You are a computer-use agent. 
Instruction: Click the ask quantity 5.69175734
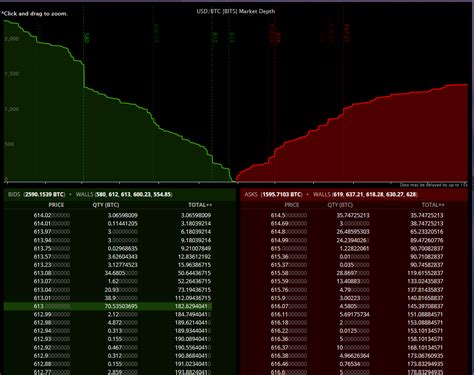click(x=354, y=314)
